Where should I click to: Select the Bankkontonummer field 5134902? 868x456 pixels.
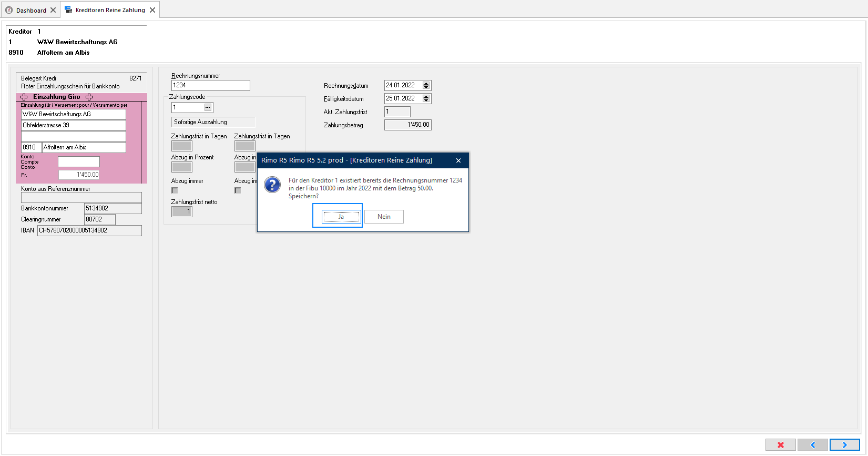coord(113,208)
